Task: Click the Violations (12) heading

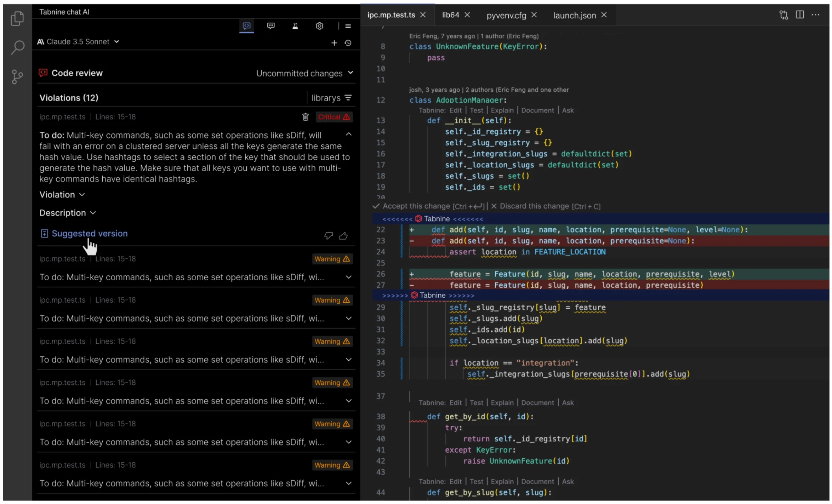Action: [69, 98]
